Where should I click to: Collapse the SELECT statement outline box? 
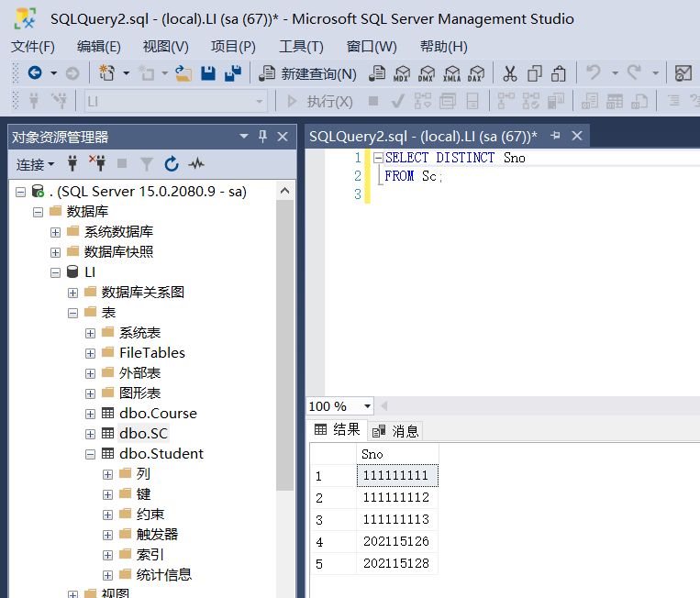coord(378,157)
